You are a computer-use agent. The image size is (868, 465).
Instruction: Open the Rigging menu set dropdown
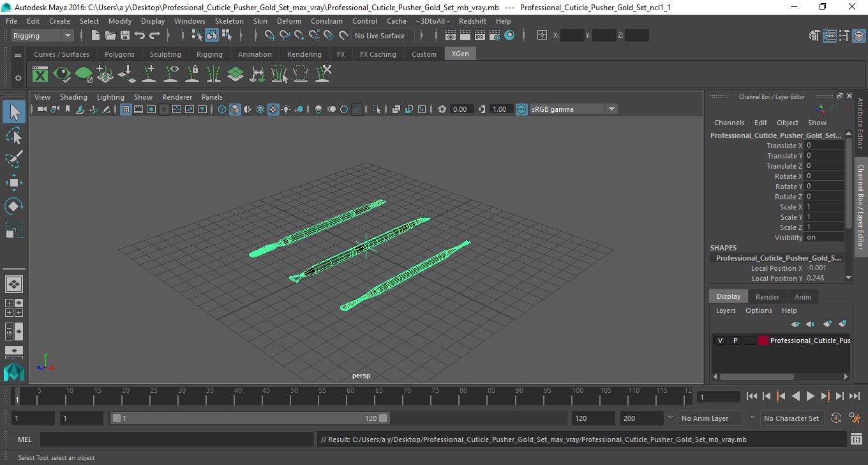click(42, 36)
